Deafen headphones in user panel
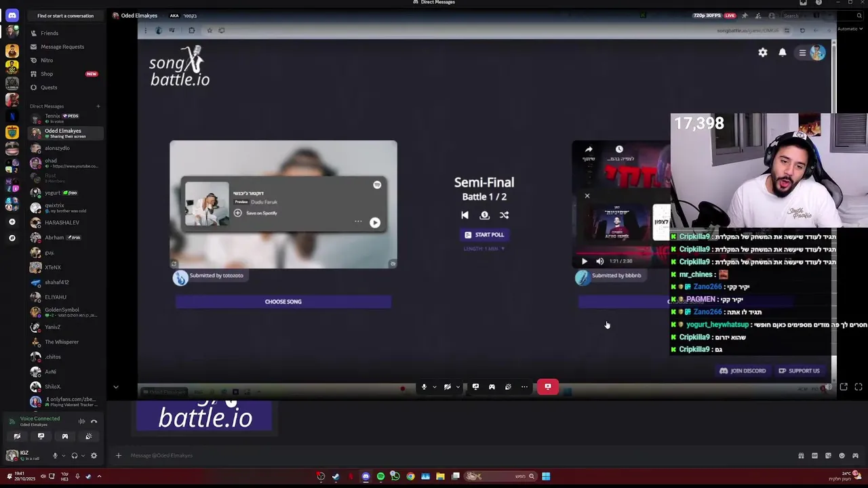 coord(75,455)
